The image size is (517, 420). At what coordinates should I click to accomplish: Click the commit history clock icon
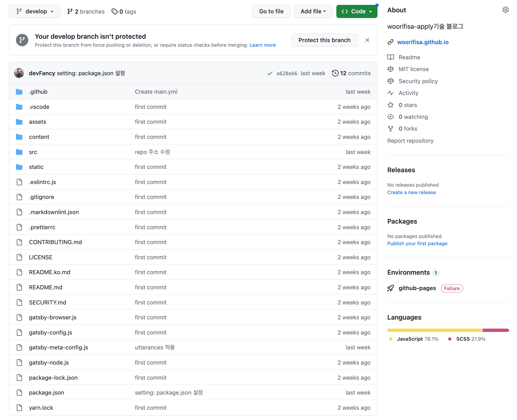(x=335, y=73)
